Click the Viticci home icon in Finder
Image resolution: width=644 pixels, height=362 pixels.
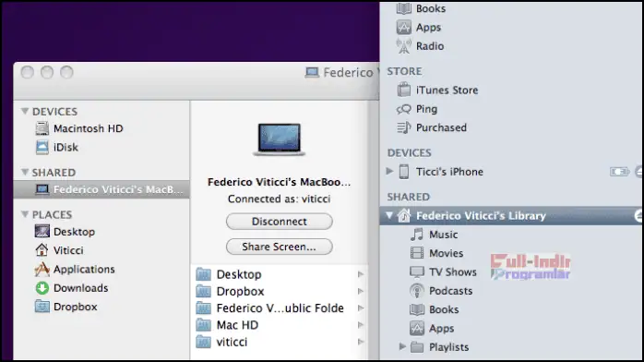pyautogui.click(x=42, y=250)
